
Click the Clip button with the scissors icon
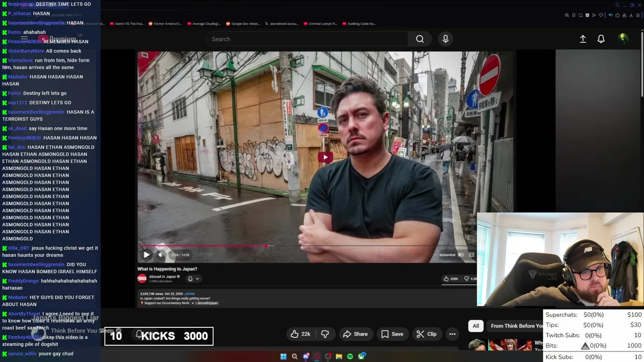tap(426, 334)
